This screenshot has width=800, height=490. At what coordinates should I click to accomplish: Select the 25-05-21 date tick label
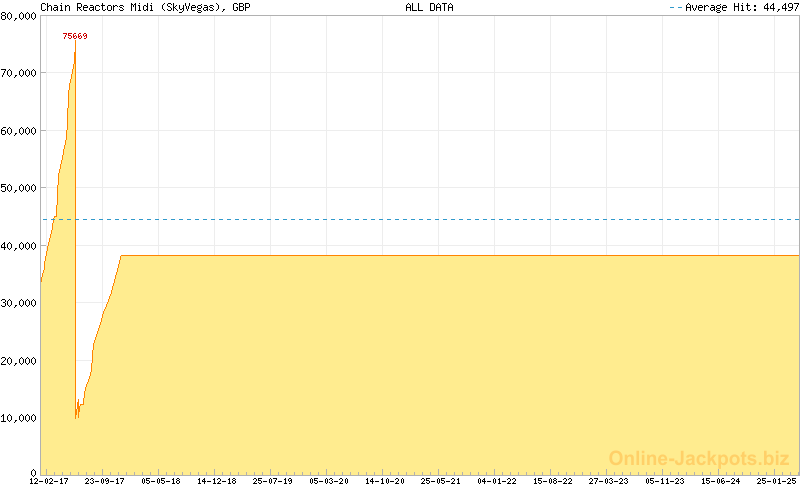click(440, 481)
